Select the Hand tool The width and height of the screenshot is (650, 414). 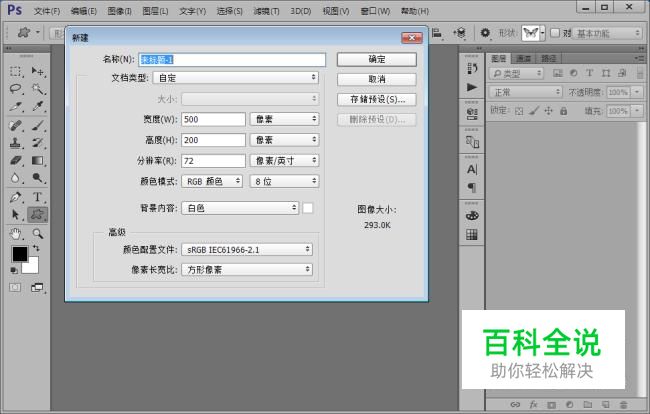[x=16, y=234]
